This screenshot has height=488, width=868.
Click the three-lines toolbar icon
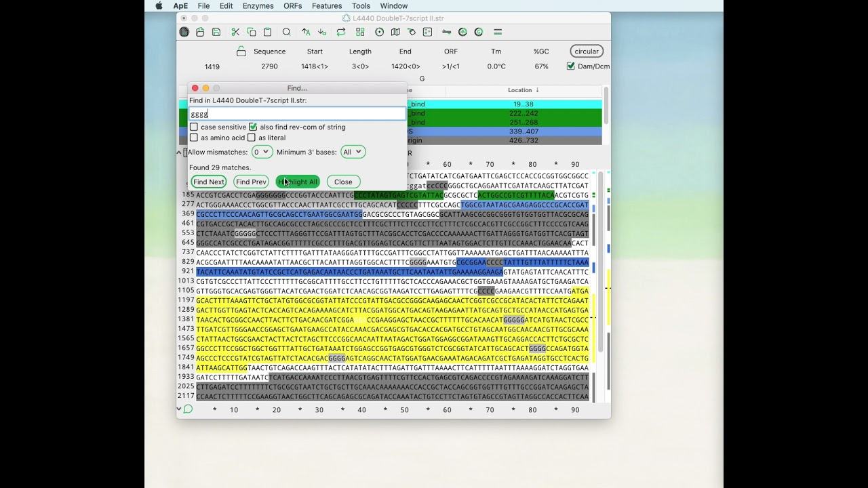tap(498, 32)
